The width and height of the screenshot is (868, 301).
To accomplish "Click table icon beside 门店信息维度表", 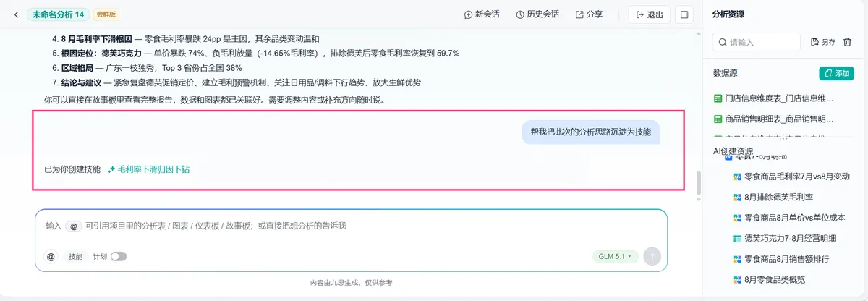I will click(x=718, y=98).
